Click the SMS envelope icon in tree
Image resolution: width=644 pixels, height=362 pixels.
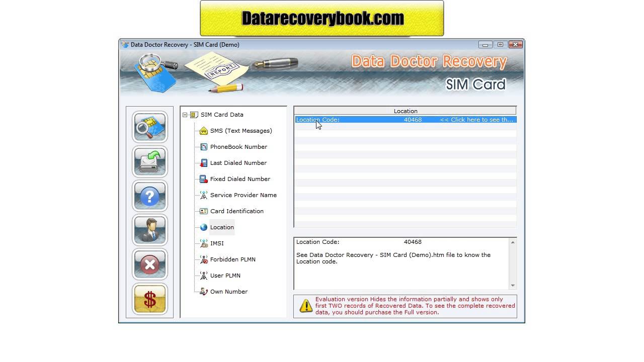pos(204,131)
